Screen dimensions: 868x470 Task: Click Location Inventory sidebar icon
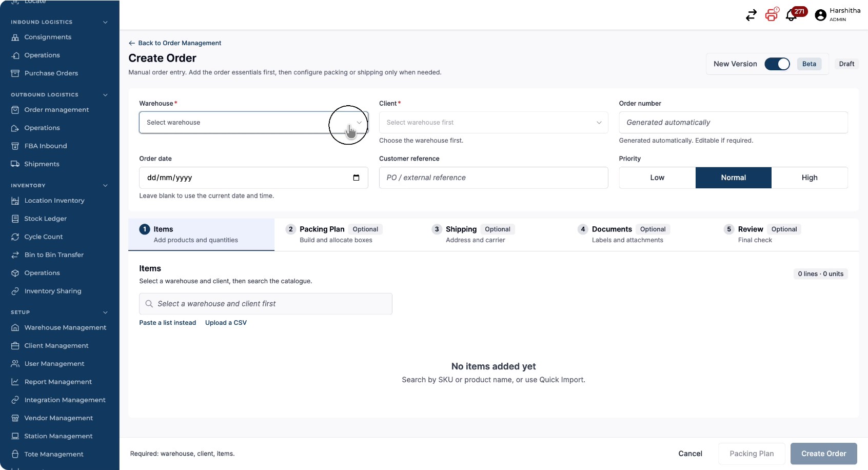15,201
